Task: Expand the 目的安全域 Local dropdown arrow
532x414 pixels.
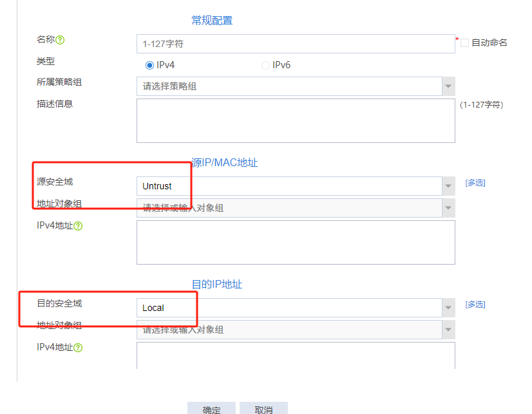Action: (448, 308)
